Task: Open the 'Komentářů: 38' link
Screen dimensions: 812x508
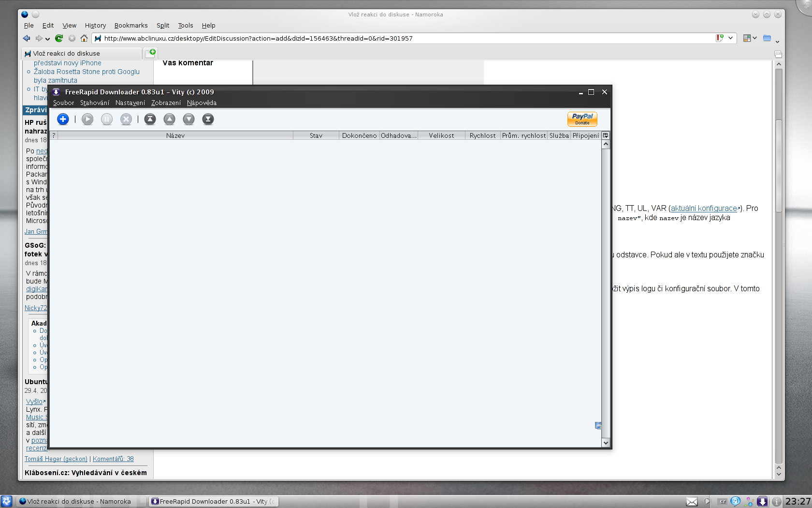Action: coord(113,459)
